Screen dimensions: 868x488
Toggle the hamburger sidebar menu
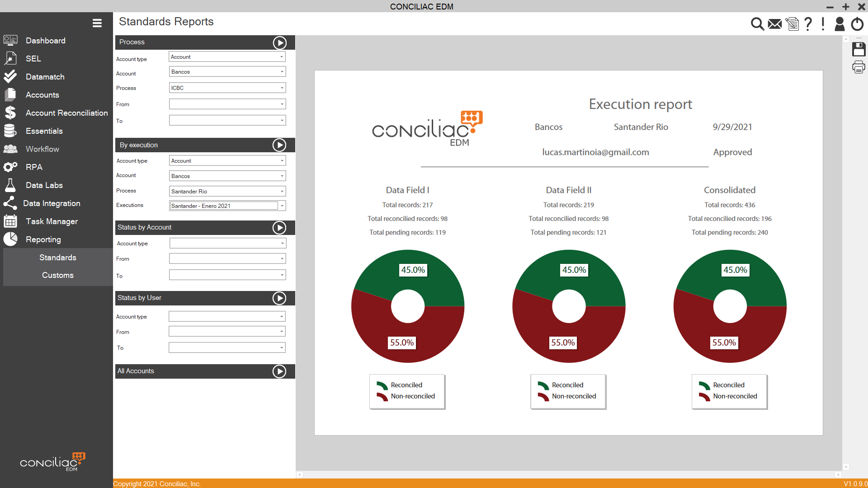pyautogui.click(x=97, y=23)
